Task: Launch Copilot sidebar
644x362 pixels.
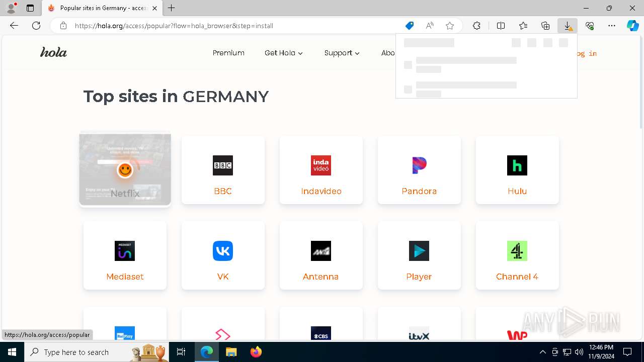Action: click(633, 26)
